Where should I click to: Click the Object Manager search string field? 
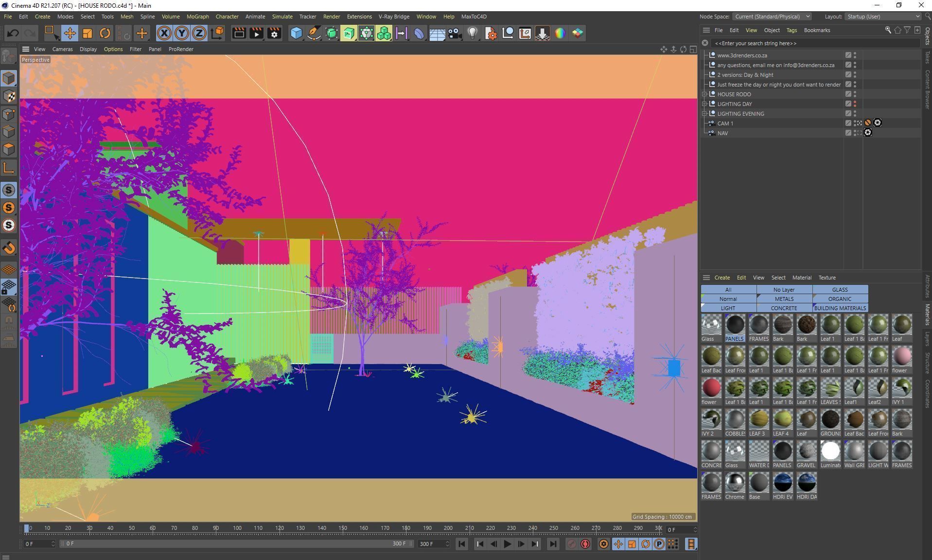tap(816, 43)
